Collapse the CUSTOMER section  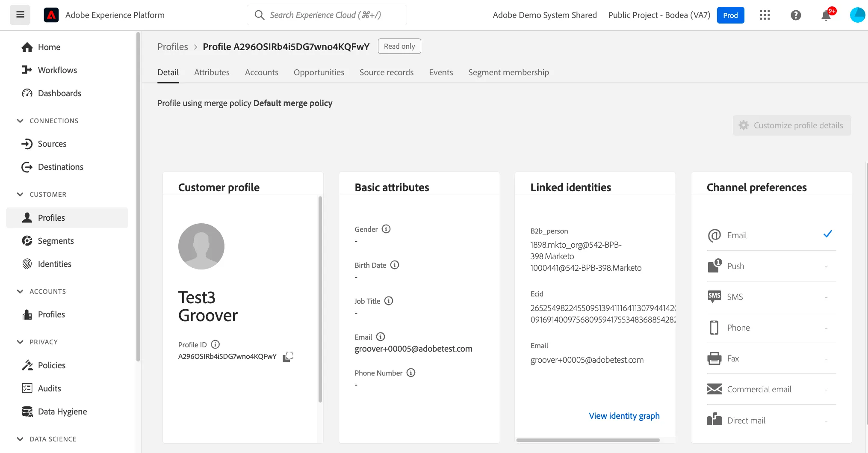pos(20,194)
